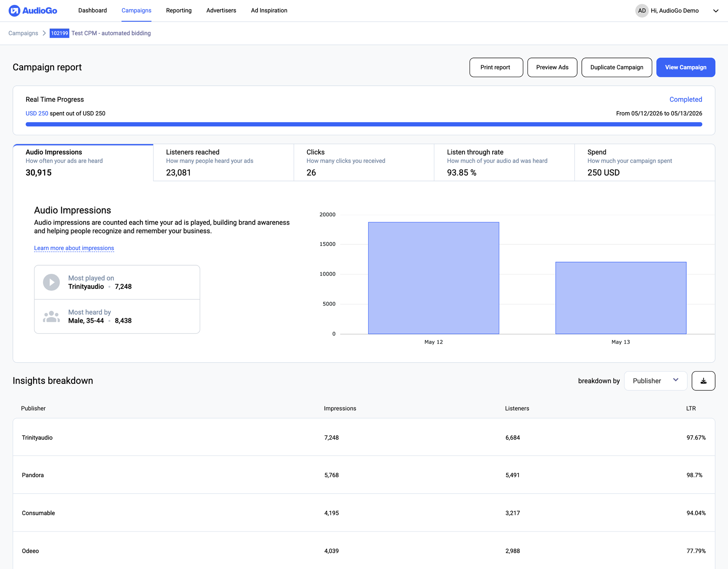The width and height of the screenshot is (728, 569).
Task: Click the Publisher column header
Action: [x=33, y=408]
